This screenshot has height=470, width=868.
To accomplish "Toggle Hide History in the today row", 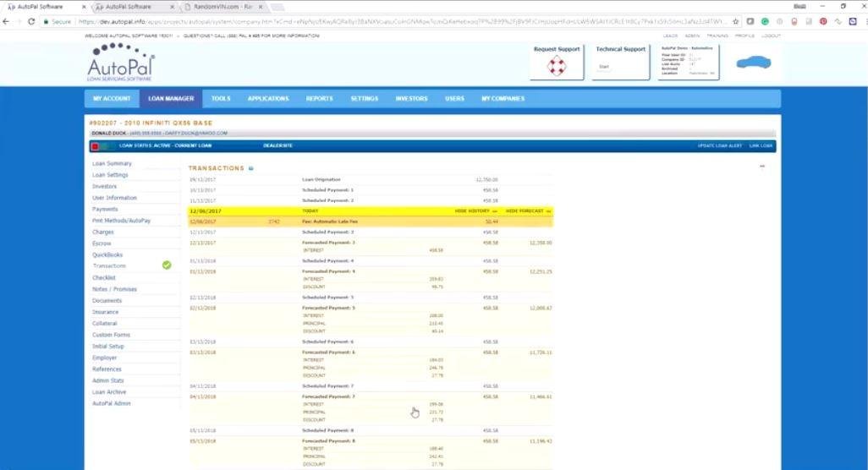I will tap(475, 211).
